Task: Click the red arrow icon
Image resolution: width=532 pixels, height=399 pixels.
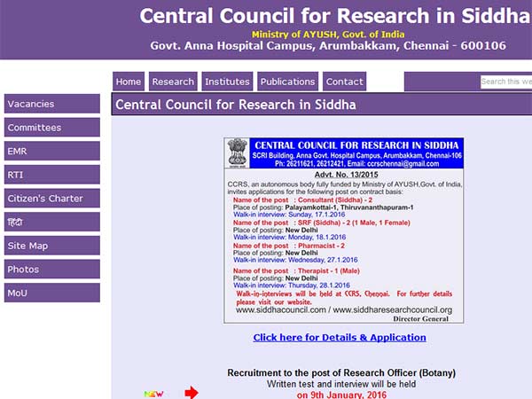Action: [x=192, y=393]
